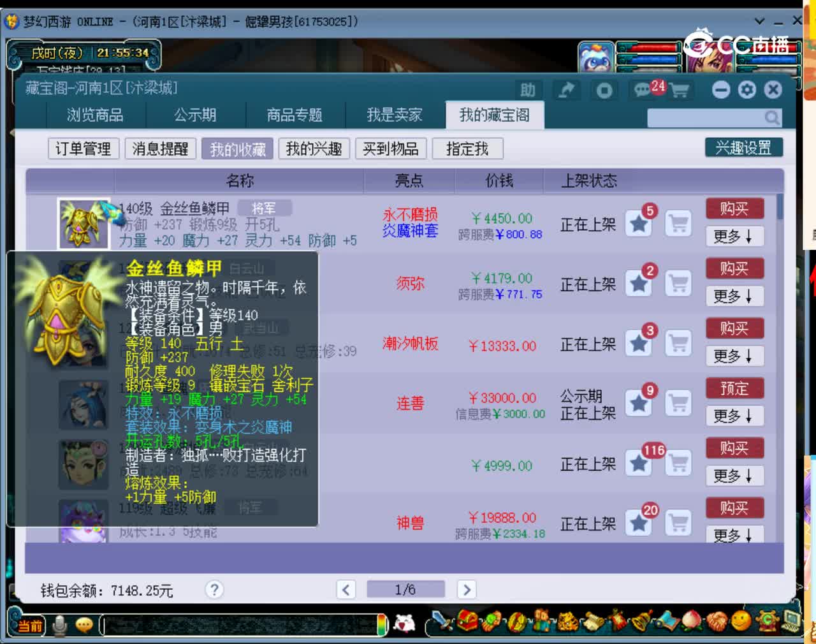Viewport: 816px width, 644px height.
Task: Toggle favorite star with badge 116
Action: [x=638, y=464]
